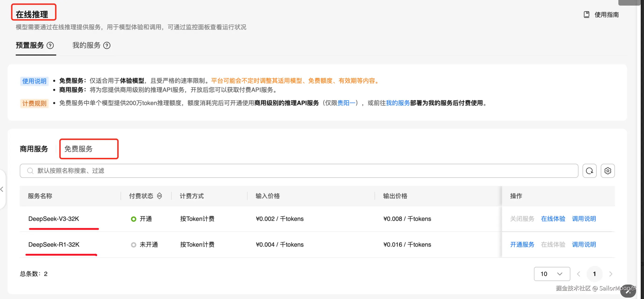This screenshot has width=644, height=299.
Task: Switch to 我的服务 tab
Action: click(x=86, y=45)
